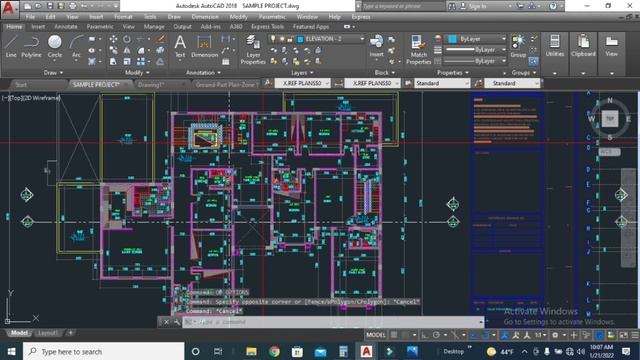
Task: Open the Dimension menu
Action: click(205, 17)
